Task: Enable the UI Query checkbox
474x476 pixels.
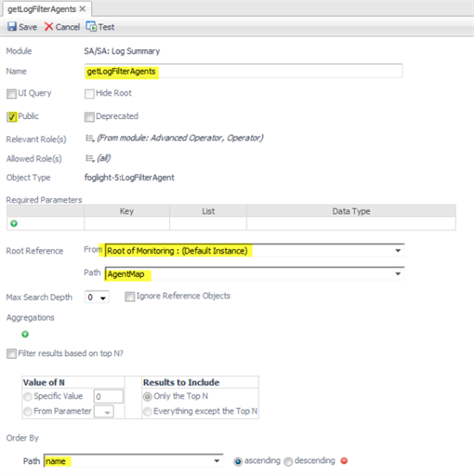Action: pos(11,94)
